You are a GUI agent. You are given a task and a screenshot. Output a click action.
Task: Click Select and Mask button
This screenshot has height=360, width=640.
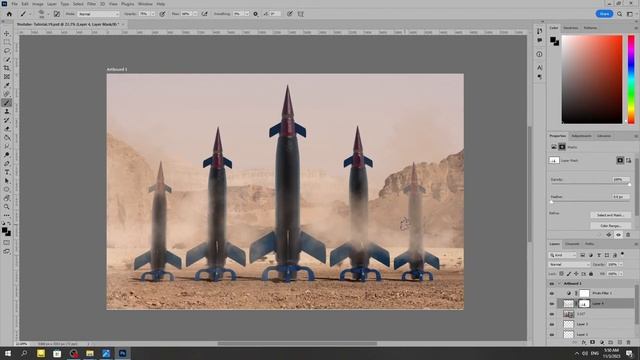coord(611,215)
